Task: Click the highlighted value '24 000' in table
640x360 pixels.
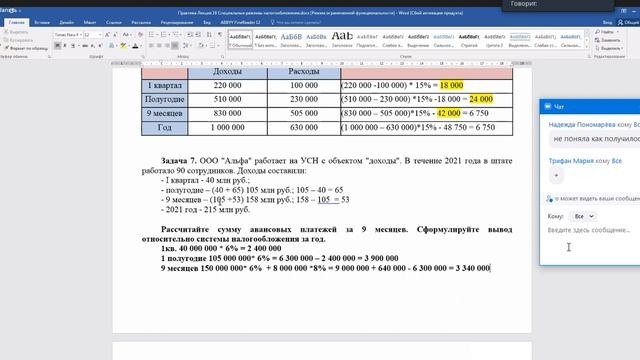Action: 481,99
